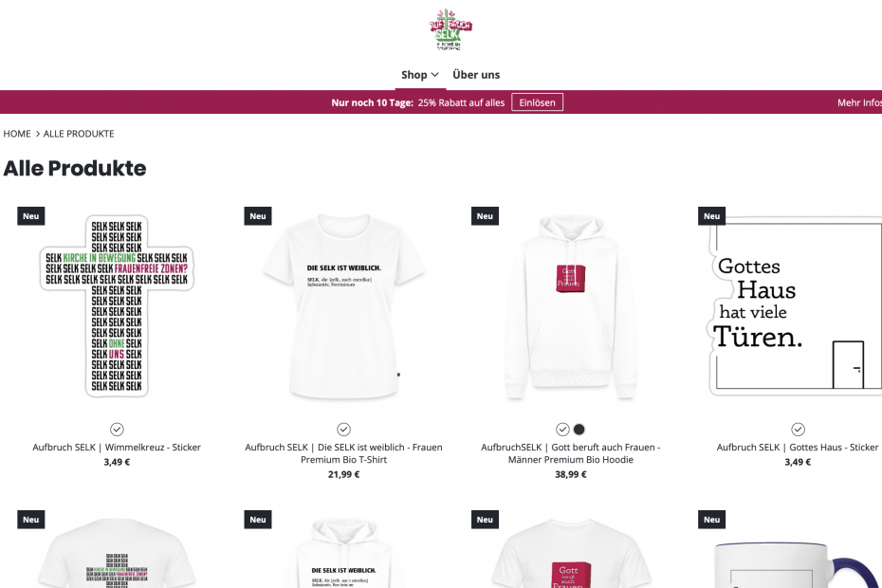Navigate to HOME via the breadcrumb
The height and width of the screenshot is (588, 882).
[17, 134]
